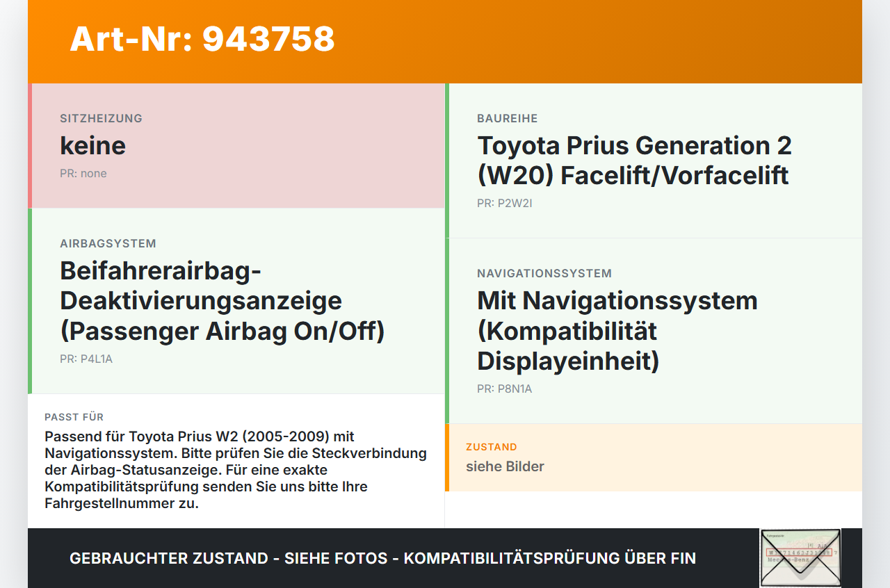
Task: Click the 'Passend für Toyota Prius W2' description
Action: [x=236, y=470]
